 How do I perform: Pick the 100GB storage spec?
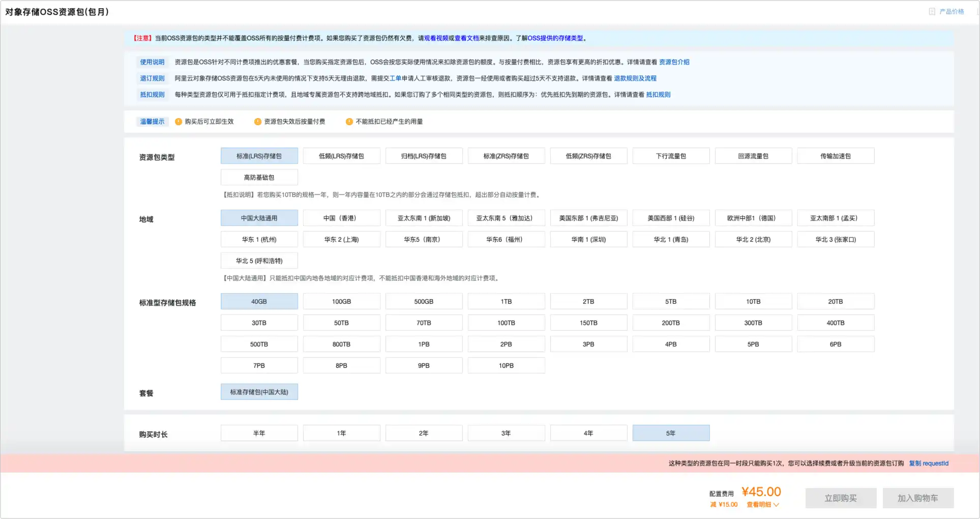342,302
